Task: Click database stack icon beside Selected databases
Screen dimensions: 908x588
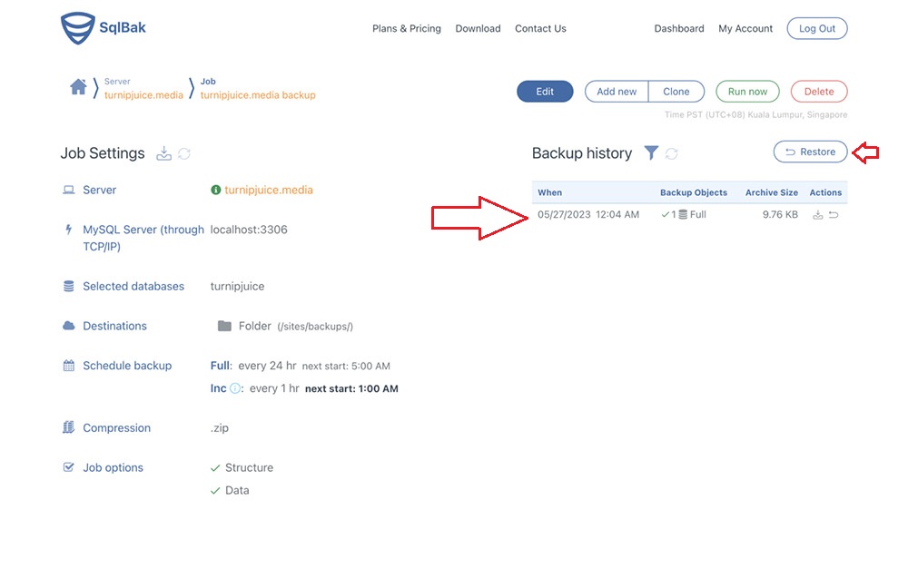Action: [x=68, y=286]
